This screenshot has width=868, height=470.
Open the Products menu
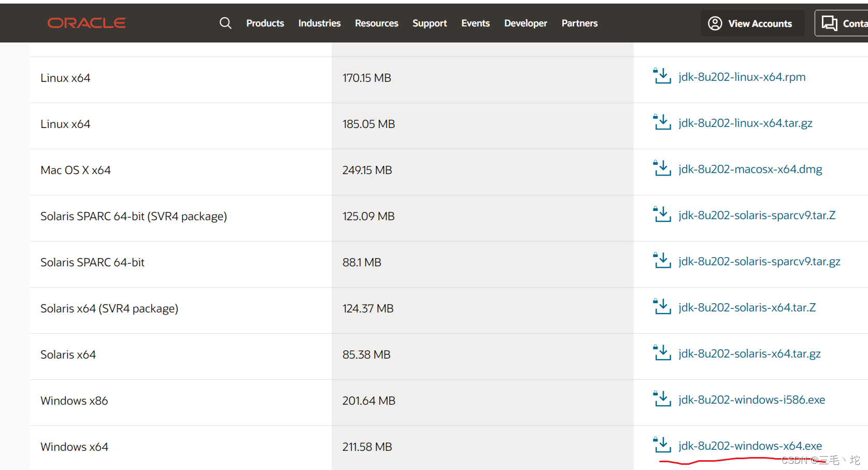pos(265,23)
